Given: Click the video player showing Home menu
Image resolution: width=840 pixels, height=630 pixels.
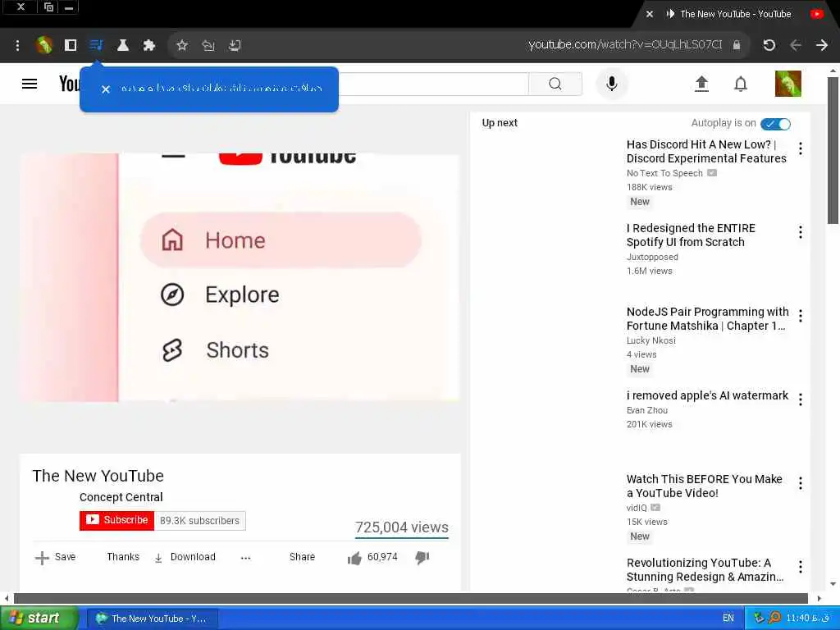Looking at the screenshot, I should pos(240,277).
